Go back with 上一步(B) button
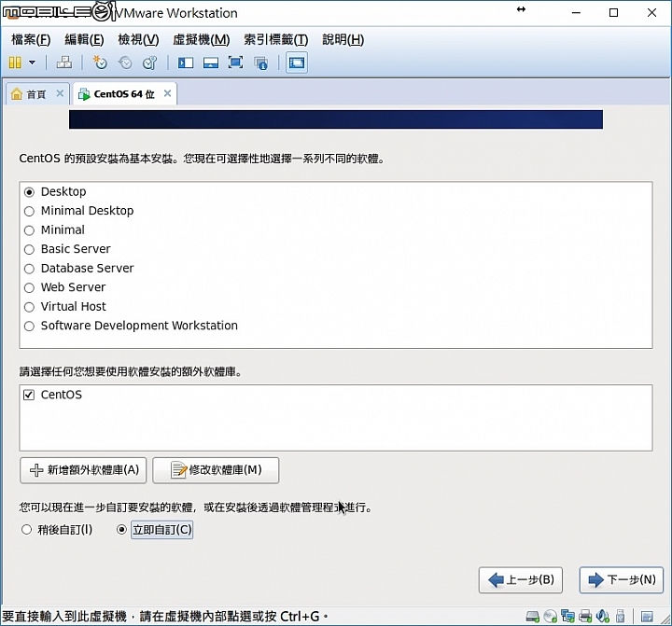 521,580
